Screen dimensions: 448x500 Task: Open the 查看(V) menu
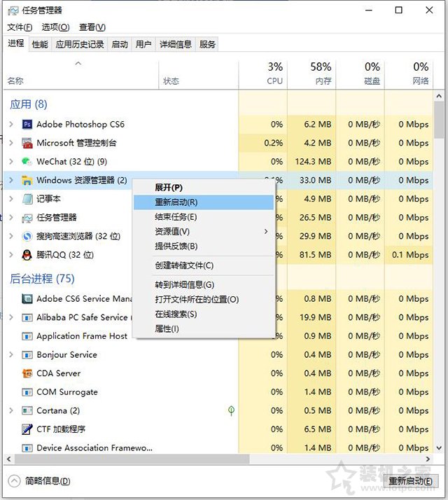(x=92, y=27)
